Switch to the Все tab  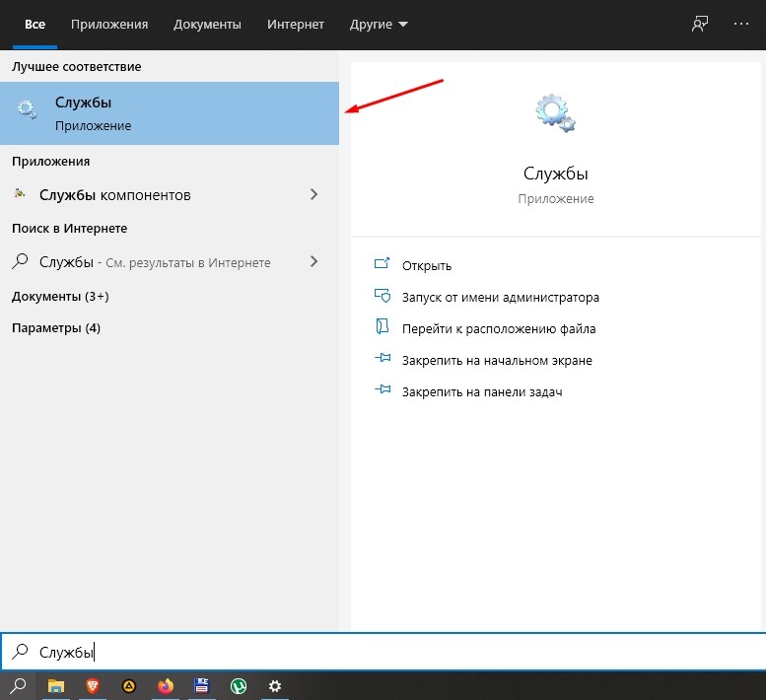coord(35,25)
